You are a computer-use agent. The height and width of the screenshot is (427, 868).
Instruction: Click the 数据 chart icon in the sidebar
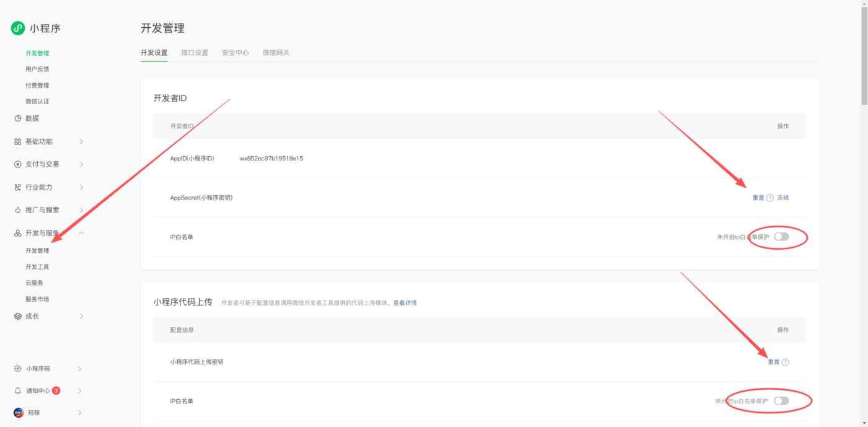[x=17, y=118]
